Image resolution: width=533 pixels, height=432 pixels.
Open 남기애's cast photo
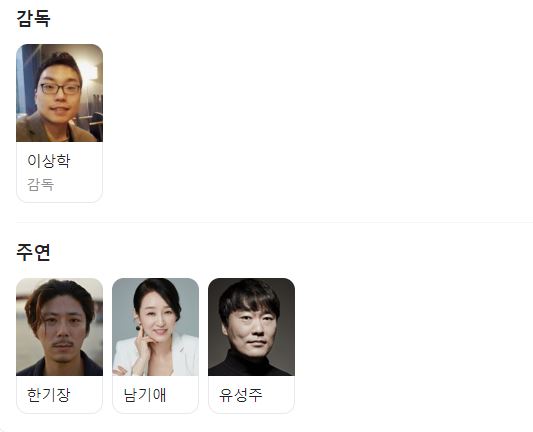(155, 327)
